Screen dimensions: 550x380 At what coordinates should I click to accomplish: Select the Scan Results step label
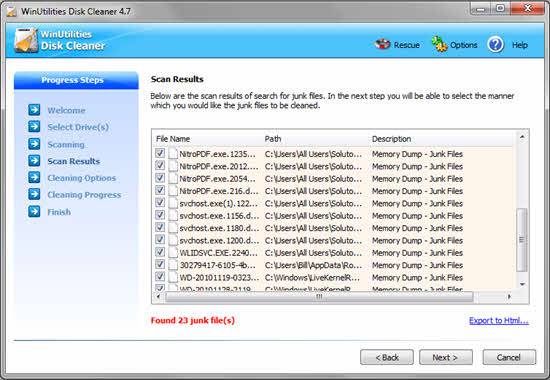(74, 161)
